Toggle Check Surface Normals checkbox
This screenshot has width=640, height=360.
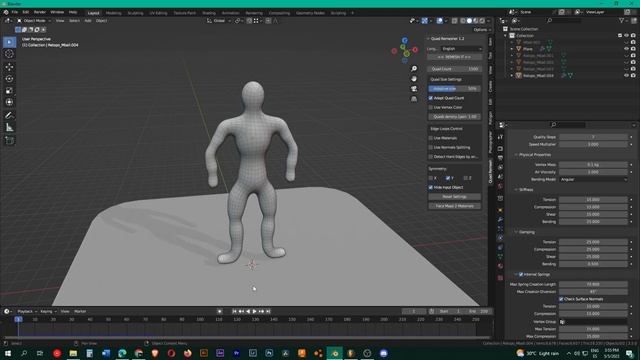[561, 299]
